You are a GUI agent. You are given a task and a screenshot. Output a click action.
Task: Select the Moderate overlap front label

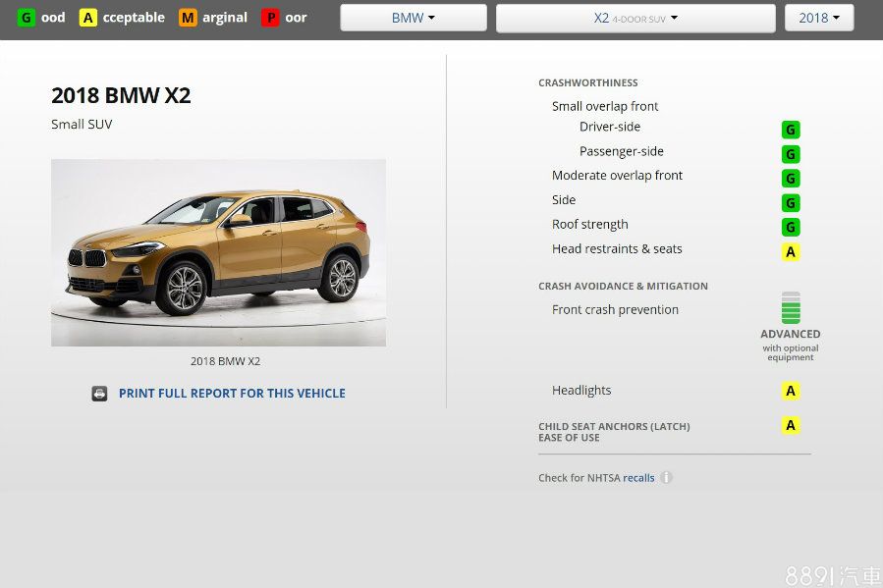(617, 176)
